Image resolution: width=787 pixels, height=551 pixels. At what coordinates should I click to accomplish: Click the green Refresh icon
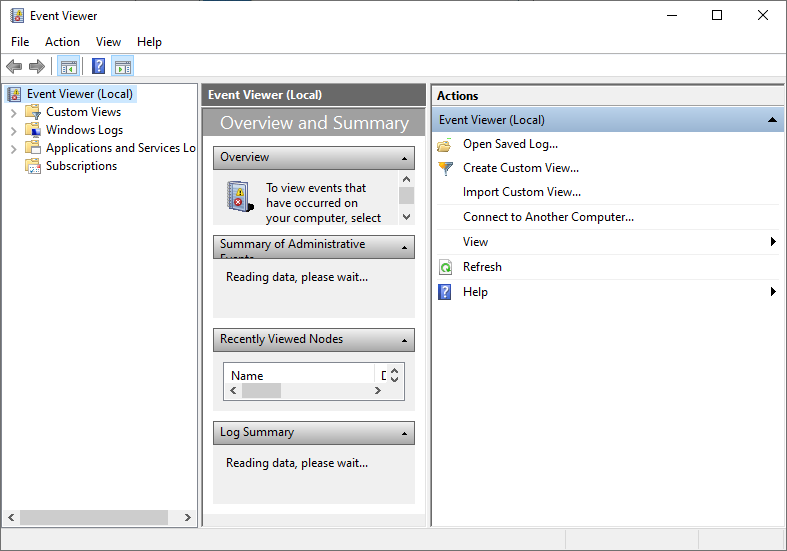click(445, 267)
